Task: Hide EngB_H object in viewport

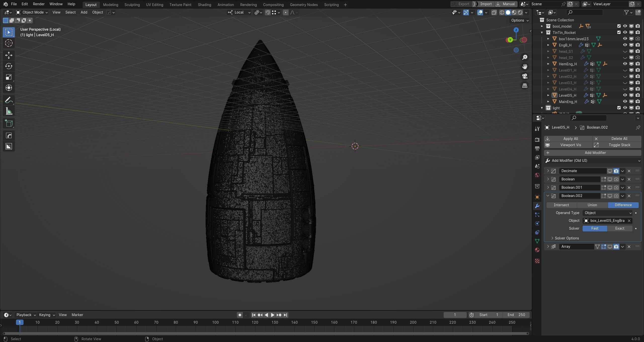Action: coord(625,45)
